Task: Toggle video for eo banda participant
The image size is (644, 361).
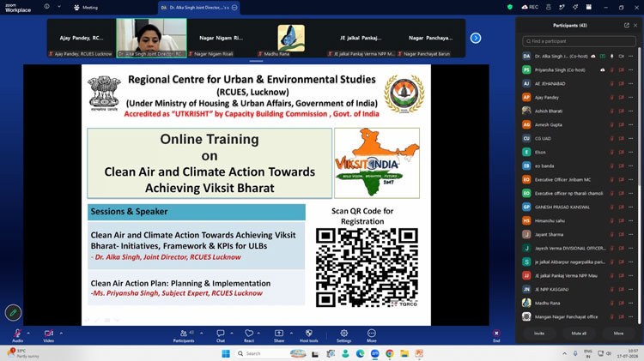Action: point(622,166)
